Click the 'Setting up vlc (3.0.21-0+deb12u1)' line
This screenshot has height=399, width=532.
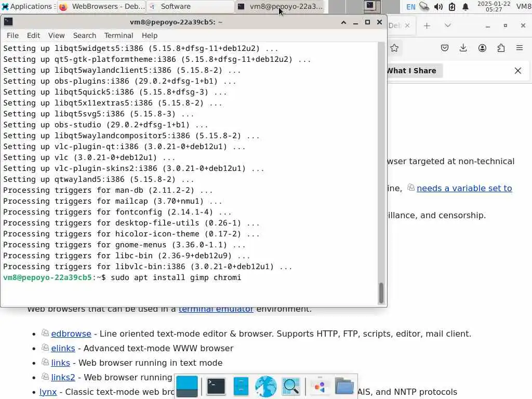coord(89,157)
